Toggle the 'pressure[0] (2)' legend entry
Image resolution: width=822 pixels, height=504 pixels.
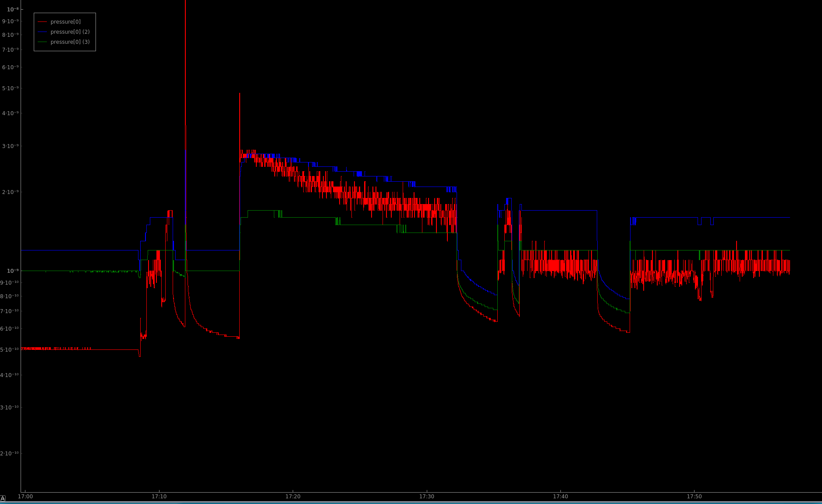[x=70, y=32]
